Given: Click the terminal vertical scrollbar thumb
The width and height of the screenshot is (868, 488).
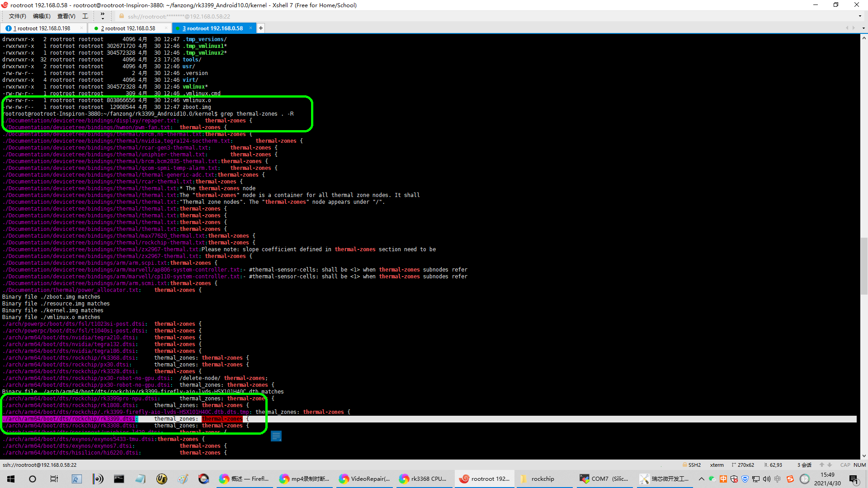Looking at the screenshot, I should pyautogui.click(x=864, y=267).
